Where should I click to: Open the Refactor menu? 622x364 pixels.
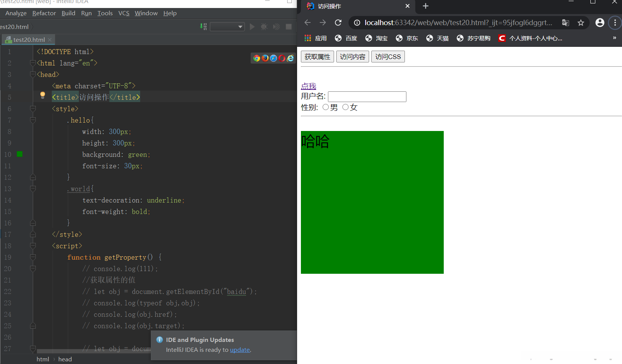tap(44, 13)
